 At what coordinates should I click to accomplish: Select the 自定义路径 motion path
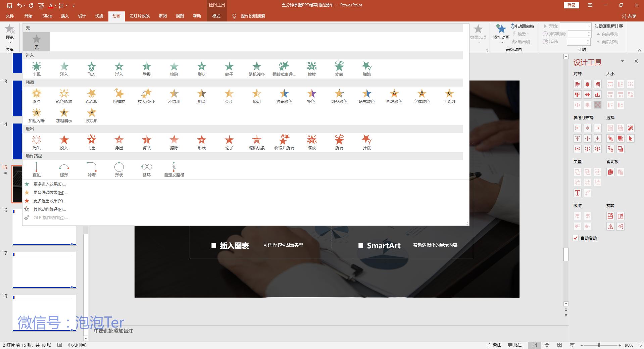pyautogui.click(x=174, y=169)
